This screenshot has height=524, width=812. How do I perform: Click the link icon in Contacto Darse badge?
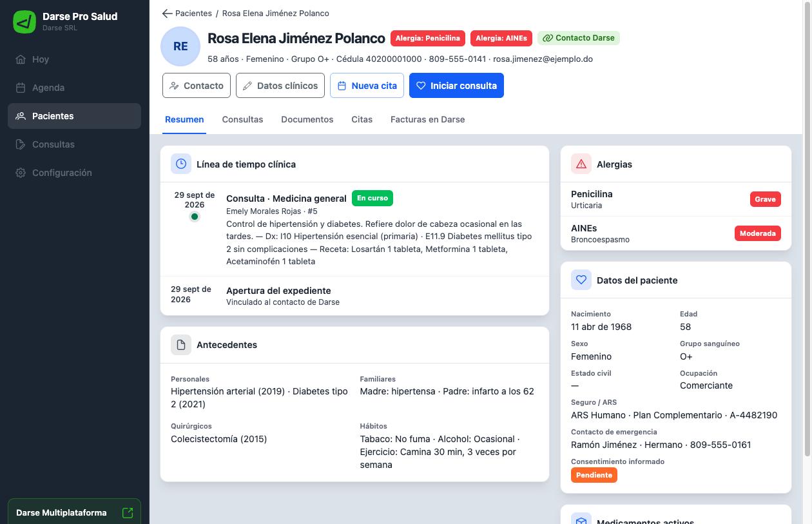(548, 38)
